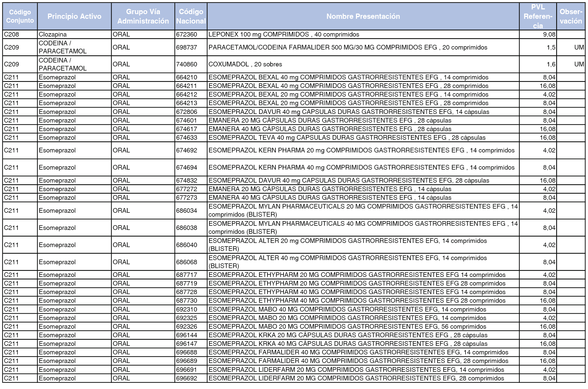Select ESOMEPRAZOL ALTER 20 mg presentation

pyautogui.click(x=363, y=245)
